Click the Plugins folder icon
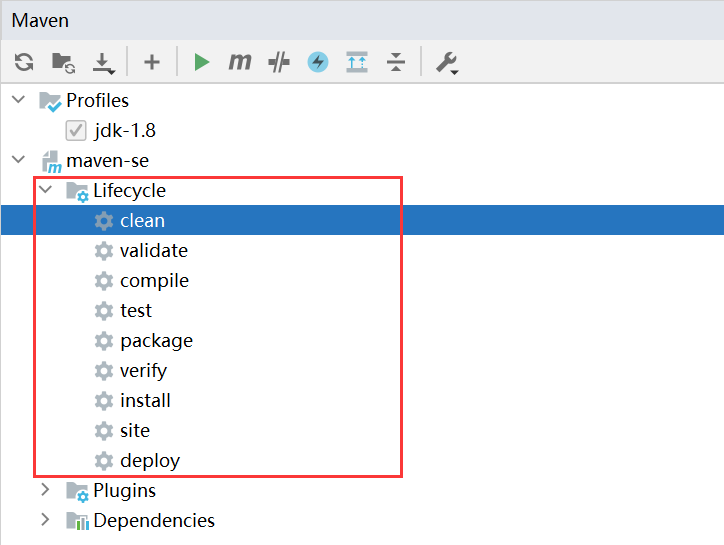 pos(77,492)
